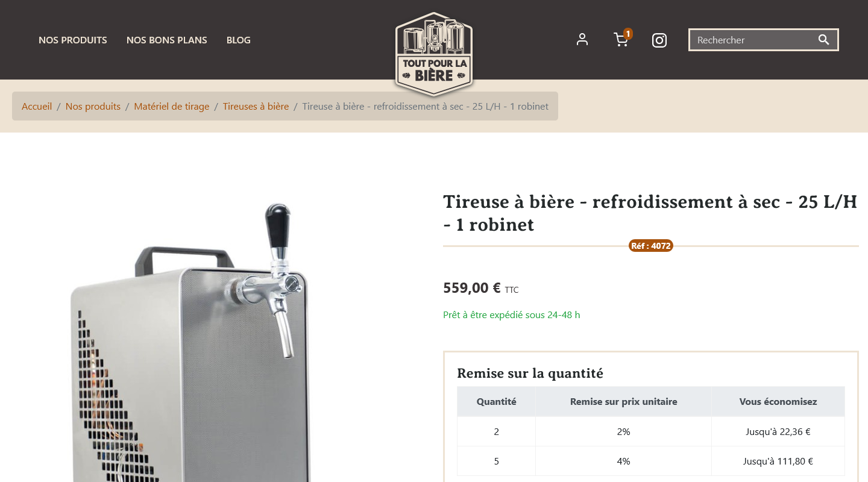Image resolution: width=868 pixels, height=482 pixels.
Task: Click the product title heading
Action: click(x=650, y=213)
